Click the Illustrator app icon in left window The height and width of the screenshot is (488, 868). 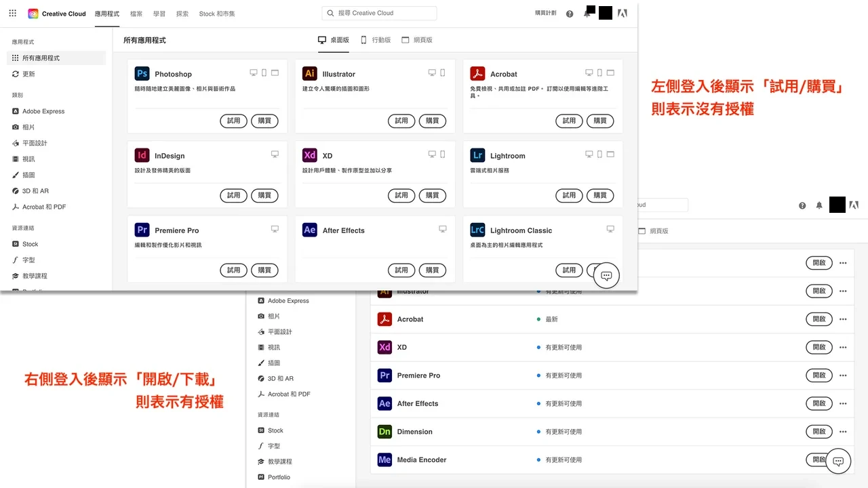pos(310,74)
